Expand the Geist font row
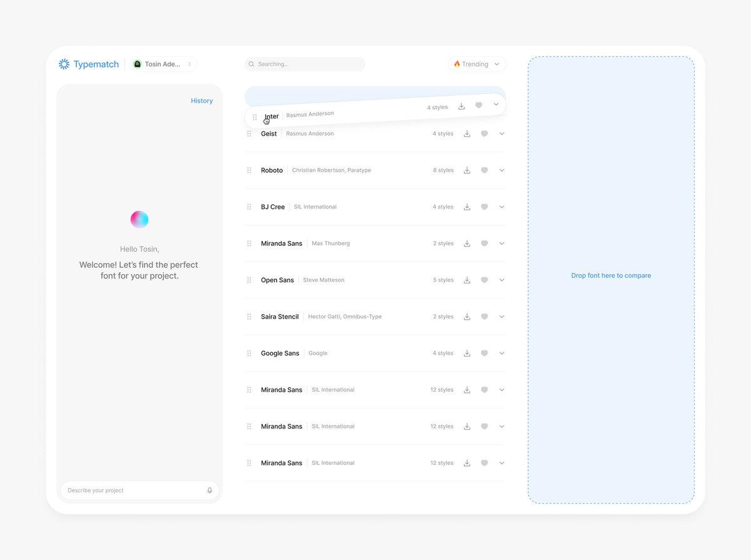The width and height of the screenshot is (751, 560). pos(502,134)
